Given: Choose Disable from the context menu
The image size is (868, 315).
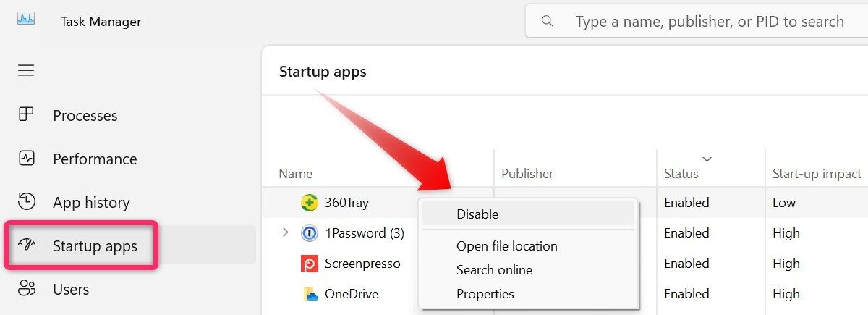Looking at the screenshot, I should pos(528,214).
